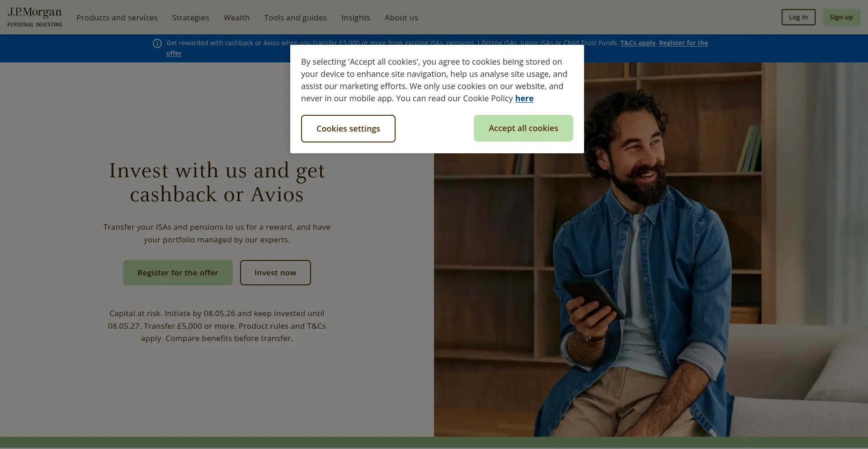Open the Cookie Policy 'here' link
Viewport: 868px width, 449px height.
point(524,99)
